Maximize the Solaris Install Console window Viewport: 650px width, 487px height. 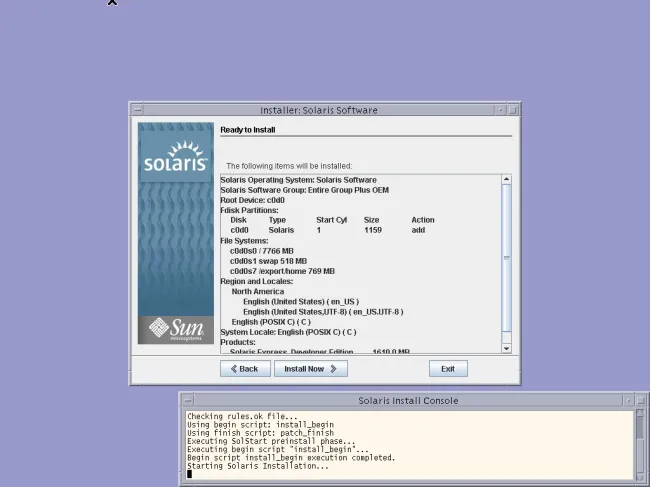[x=641, y=400]
